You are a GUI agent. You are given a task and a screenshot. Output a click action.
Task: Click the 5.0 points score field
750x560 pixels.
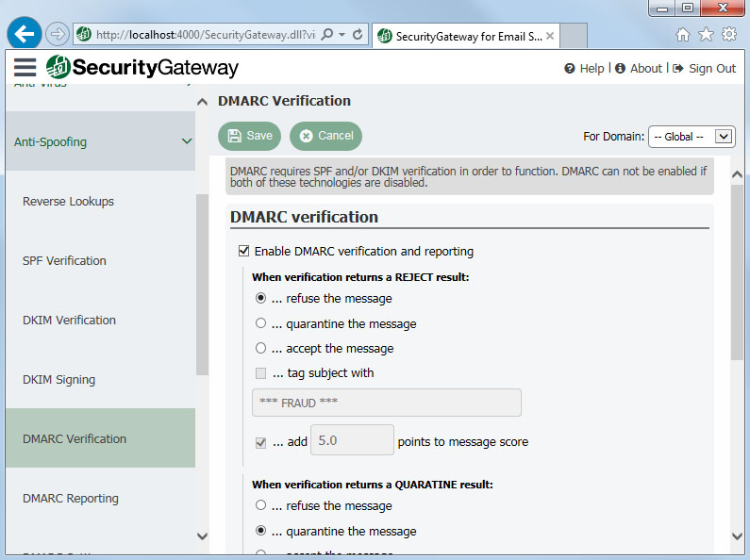[x=352, y=440]
